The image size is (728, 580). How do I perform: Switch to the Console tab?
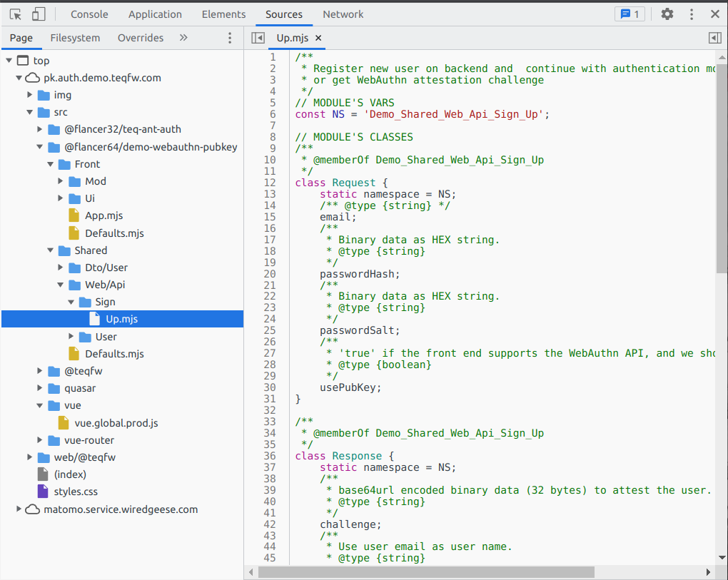tap(89, 14)
